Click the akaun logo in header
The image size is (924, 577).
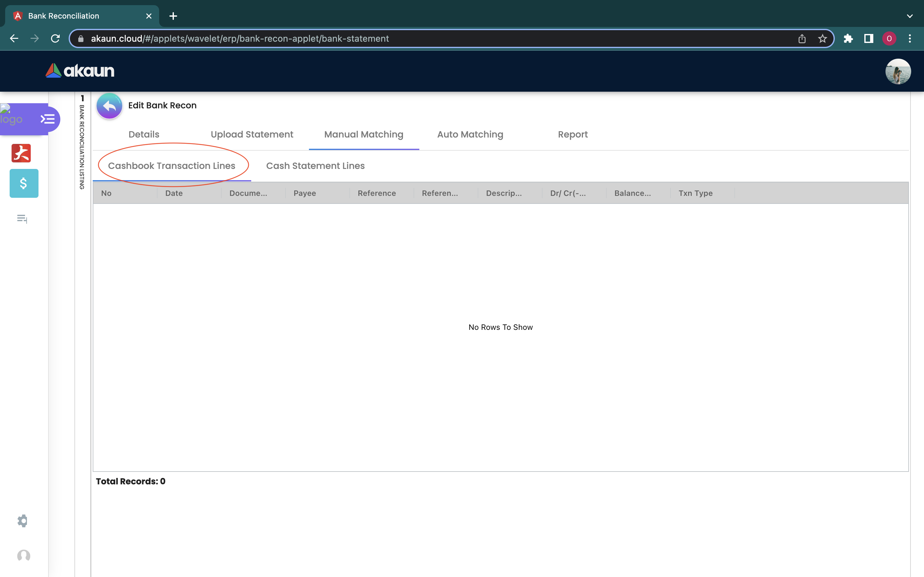pos(80,71)
